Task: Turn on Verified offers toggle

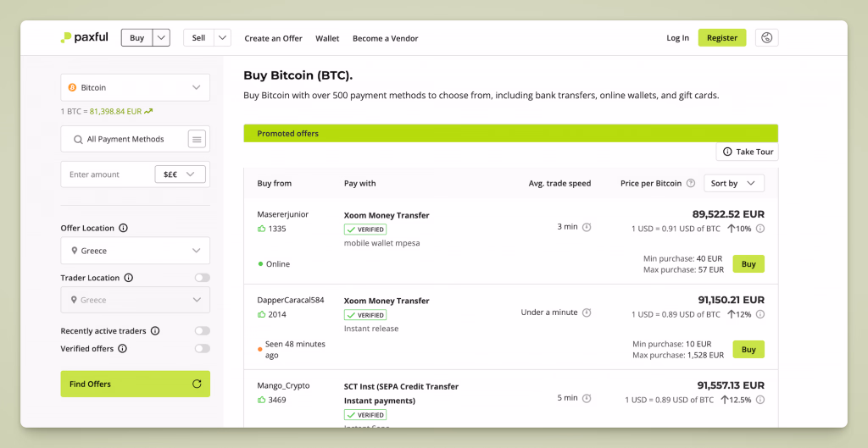Action: [x=202, y=349]
